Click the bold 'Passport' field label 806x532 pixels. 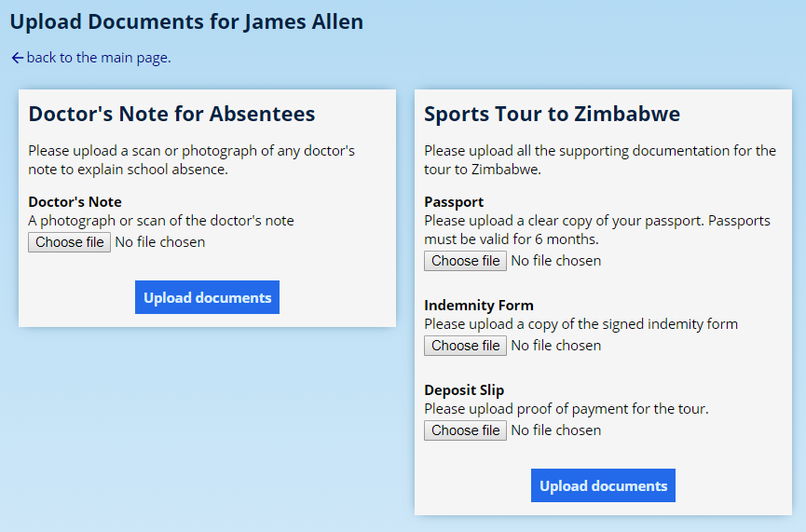click(x=454, y=201)
